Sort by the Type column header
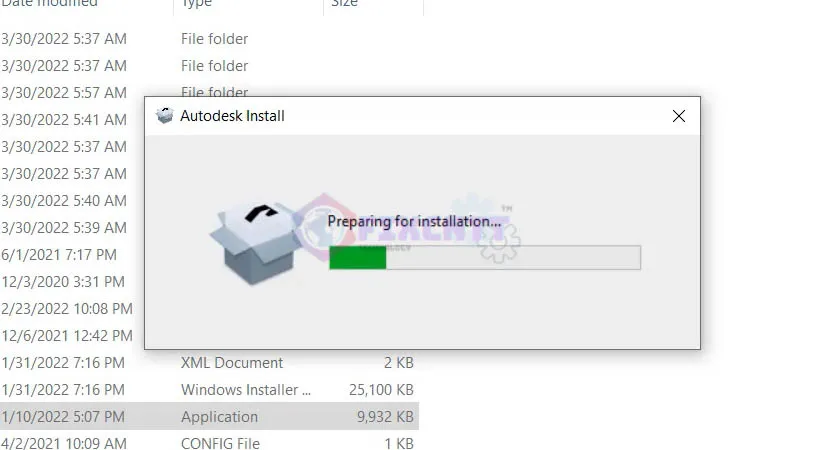820x450 pixels. pyautogui.click(x=197, y=3)
